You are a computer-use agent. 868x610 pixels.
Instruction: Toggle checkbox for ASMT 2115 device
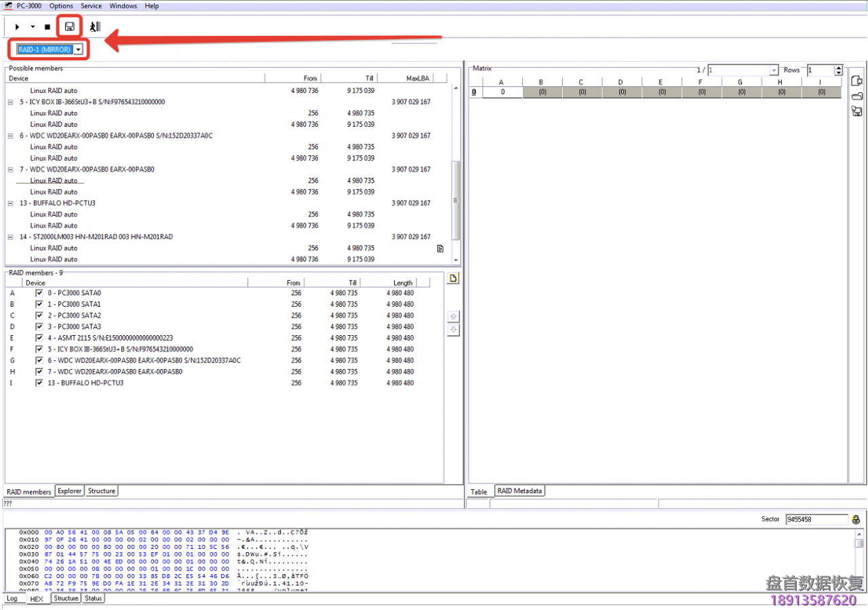pyautogui.click(x=39, y=338)
